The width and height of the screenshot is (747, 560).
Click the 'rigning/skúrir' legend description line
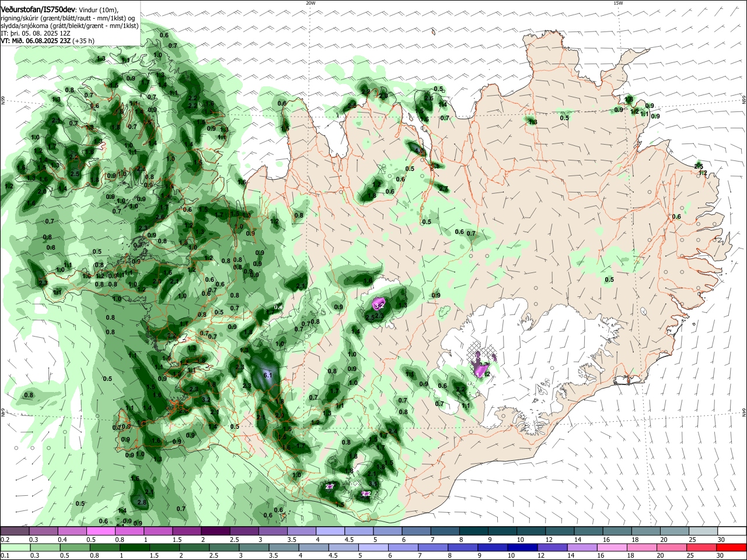tap(67, 18)
